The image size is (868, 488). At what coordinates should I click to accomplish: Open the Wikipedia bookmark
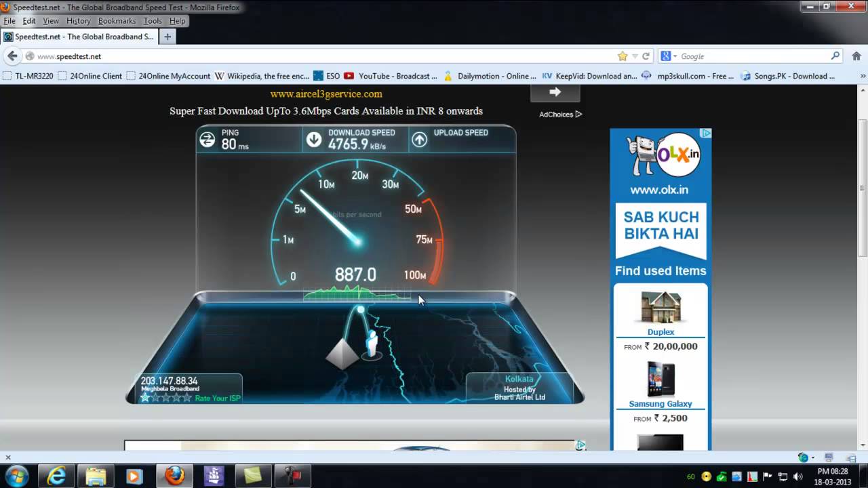coord(262,76)
